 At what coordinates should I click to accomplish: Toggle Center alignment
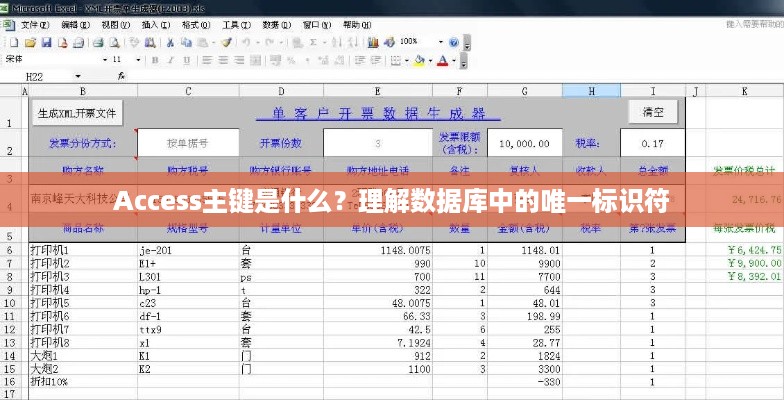click(x=223, y=60)
